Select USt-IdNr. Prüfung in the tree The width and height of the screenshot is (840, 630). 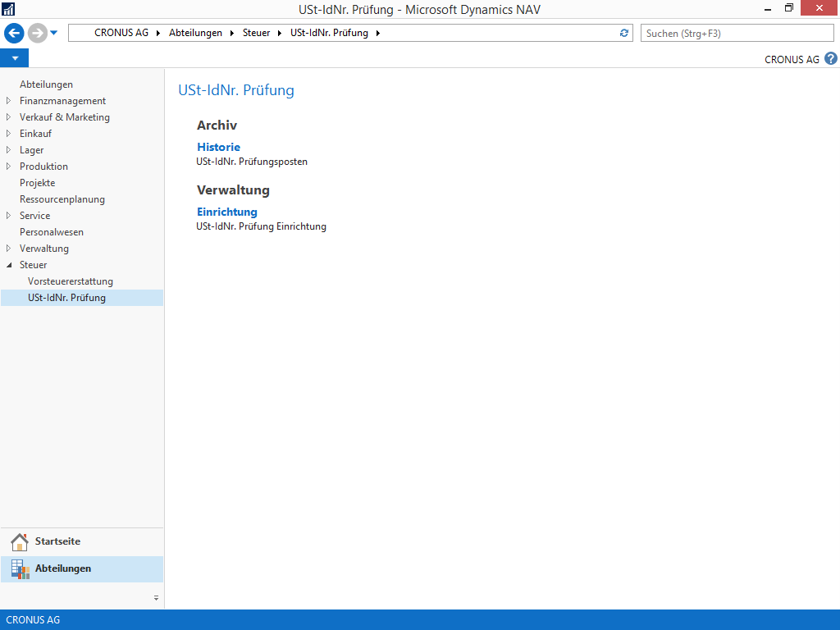coord(67,298)
